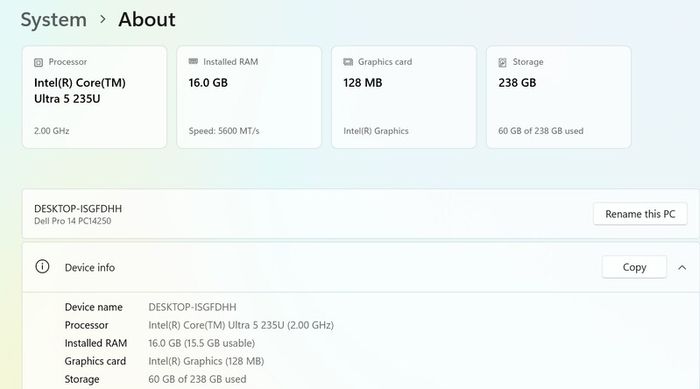The height and width of the screenshot is (389, 700).
Task: Click the About page title
Action: click(147, 20)
